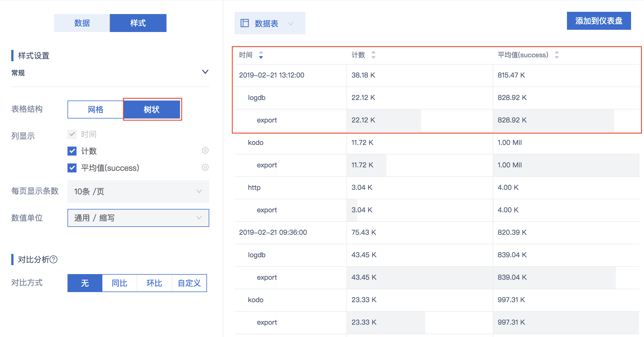Click the 数据表 table layout icon
This screenshot has width=644, height=337.
[245, 23]
